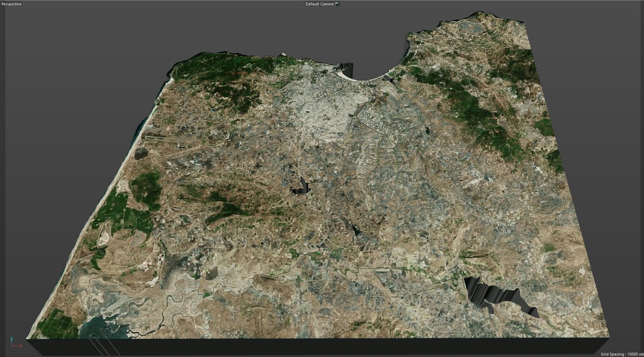Click the "Default Camera" label

tap(319, 4)
